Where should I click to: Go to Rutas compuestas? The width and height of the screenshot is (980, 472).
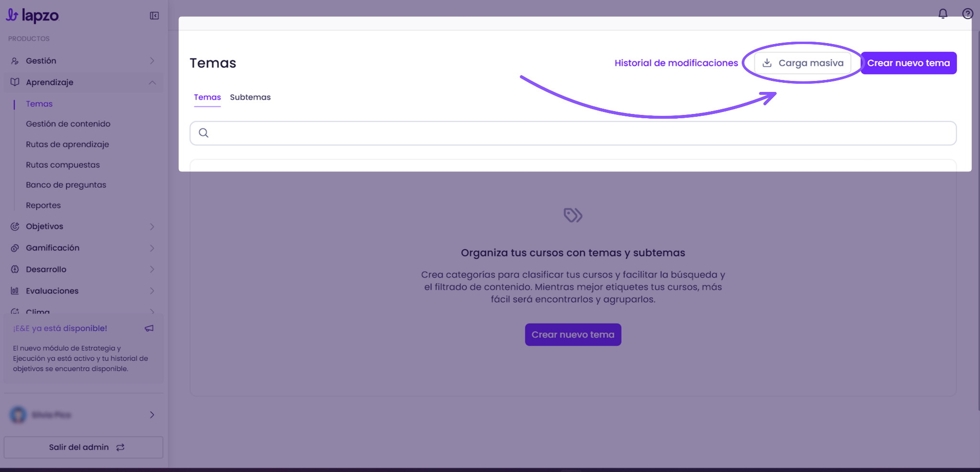coord(63,165)
